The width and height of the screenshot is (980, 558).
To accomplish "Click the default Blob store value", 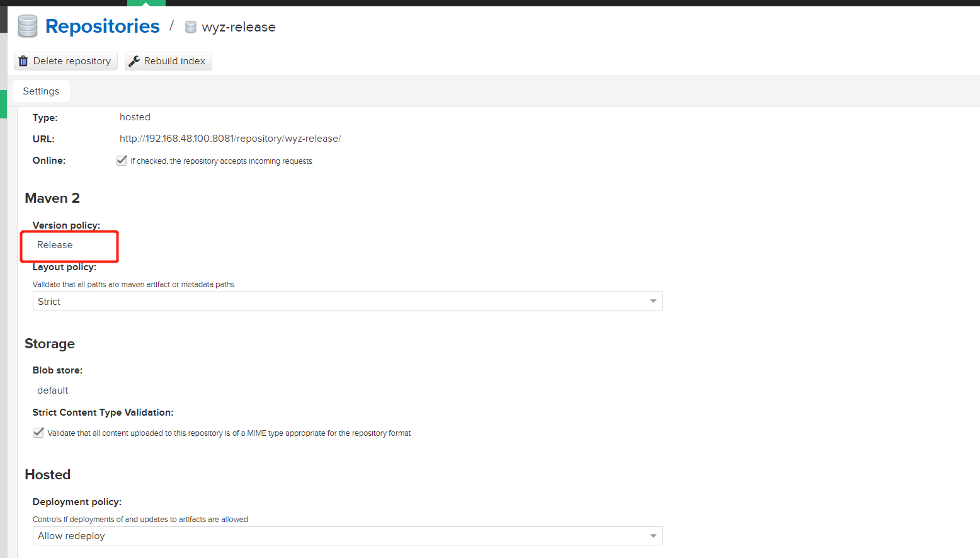I will pos(52,390).
